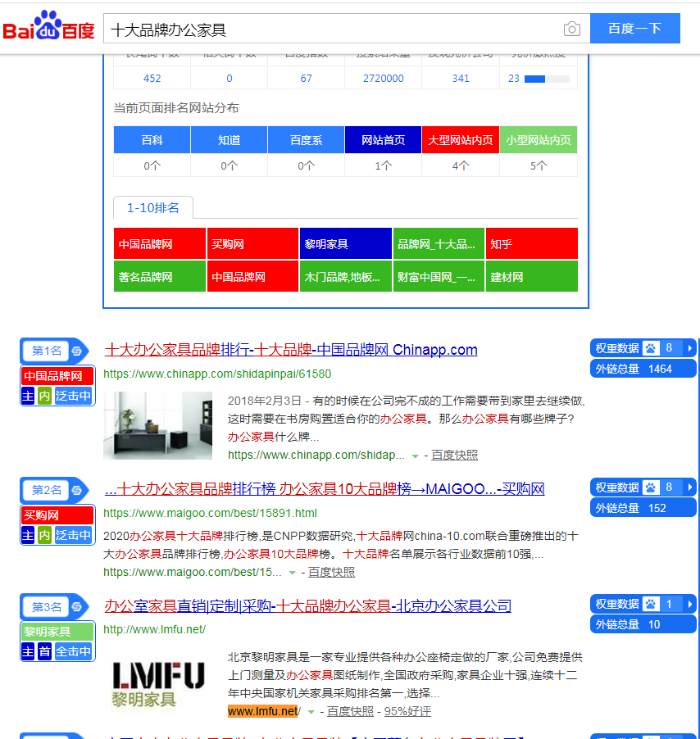Click the swirl icon beside 第1名
Viewport: 700px width, 739px height.
77,351
